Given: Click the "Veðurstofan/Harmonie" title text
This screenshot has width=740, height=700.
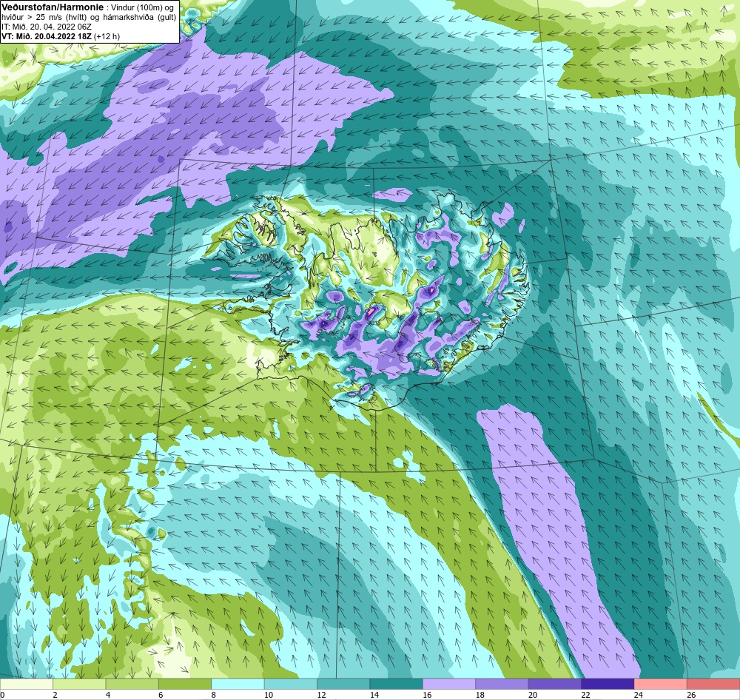Looking at the screenshot, I should click(52, 7).
